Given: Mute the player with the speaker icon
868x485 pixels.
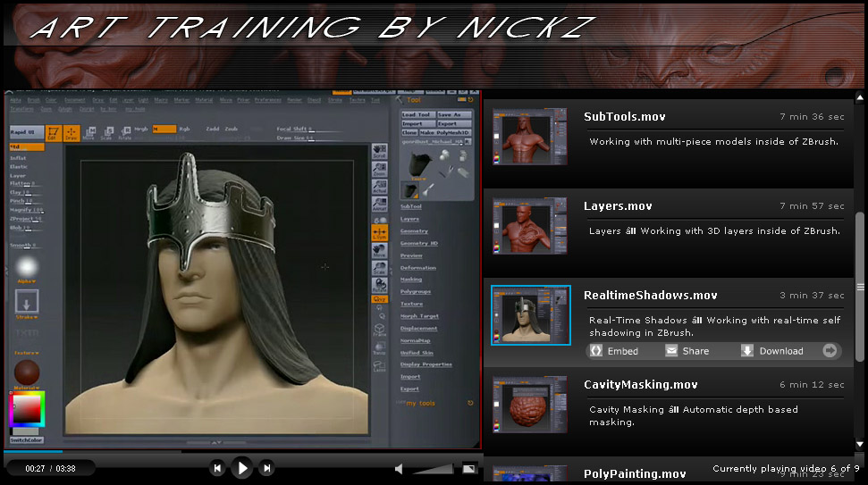Looking at the screenshot, I should [x=399, y=469].
